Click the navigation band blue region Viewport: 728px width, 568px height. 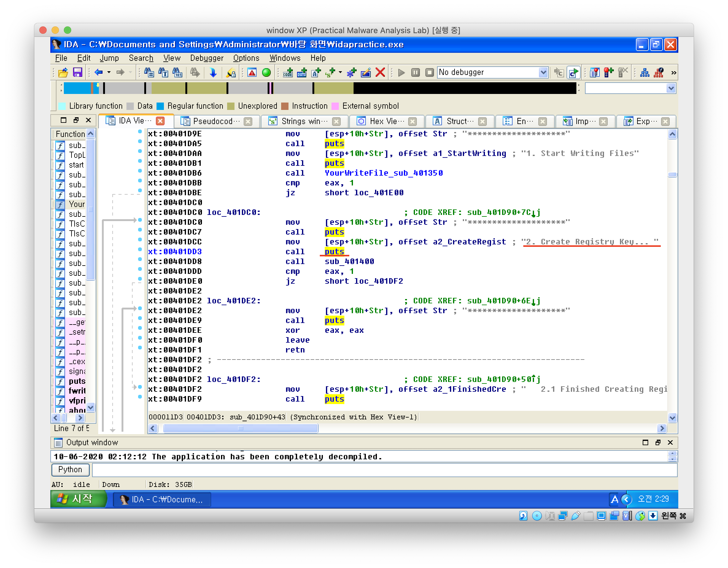pos(77,88)
